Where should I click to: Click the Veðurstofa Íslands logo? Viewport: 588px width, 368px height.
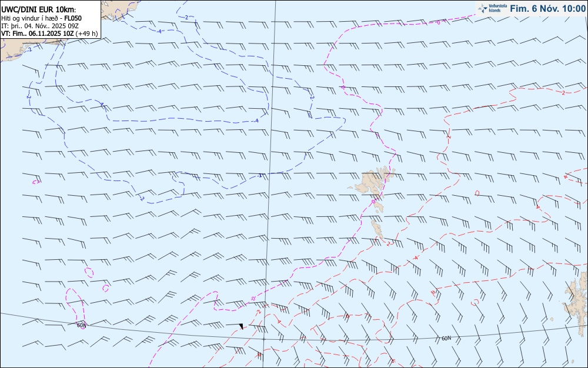tap(492, 8)
